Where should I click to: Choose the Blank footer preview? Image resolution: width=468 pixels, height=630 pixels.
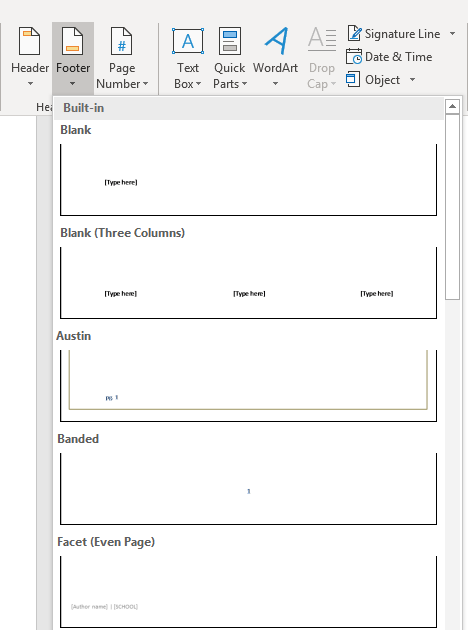(248, 180)
